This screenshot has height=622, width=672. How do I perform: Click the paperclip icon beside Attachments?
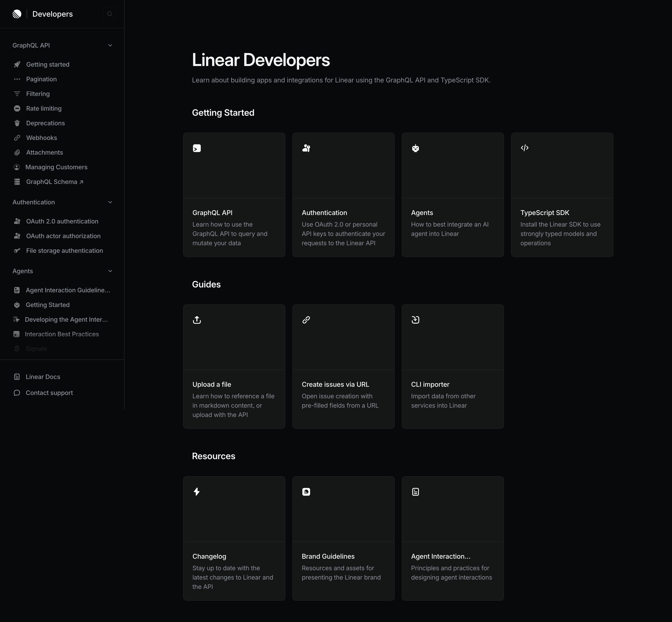[x=17, y=153]
